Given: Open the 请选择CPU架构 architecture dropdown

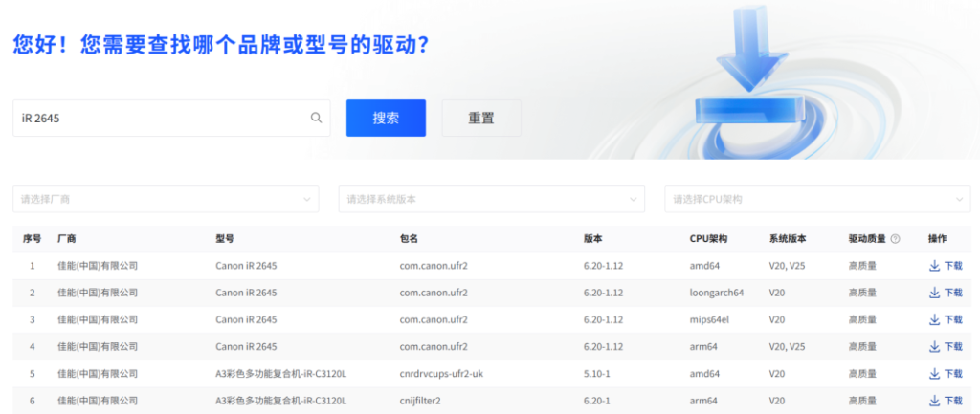Looking at the screenshot, I should (817, 199).
